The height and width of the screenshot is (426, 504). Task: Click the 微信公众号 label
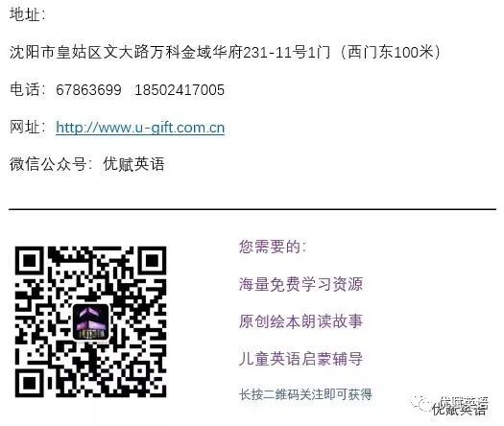(51, 164)
